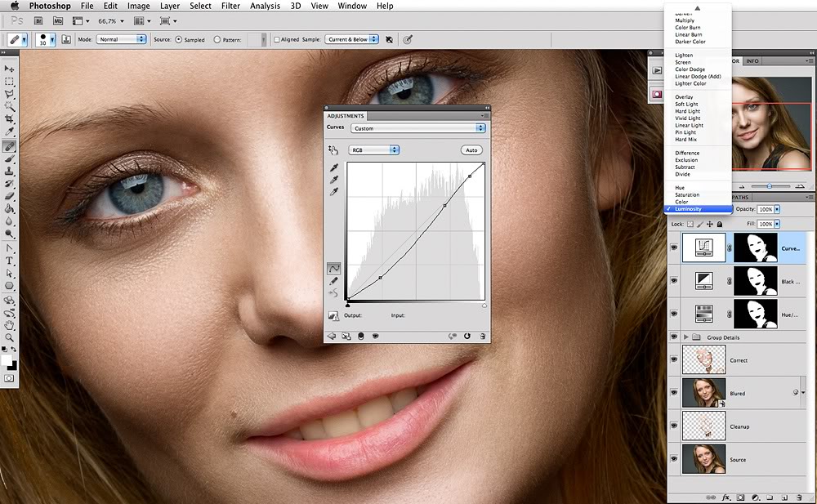Image resolution: width=817 pixels, height=504 pixels.
Task: Adjust the Navigator zoom slider
Action: click(769, 186)
